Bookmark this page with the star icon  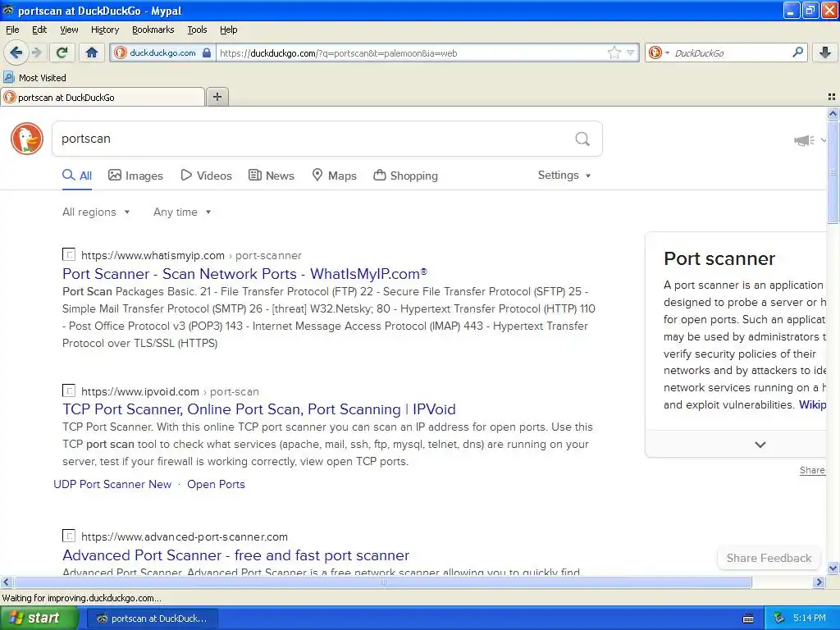click(x=614, y=52)
